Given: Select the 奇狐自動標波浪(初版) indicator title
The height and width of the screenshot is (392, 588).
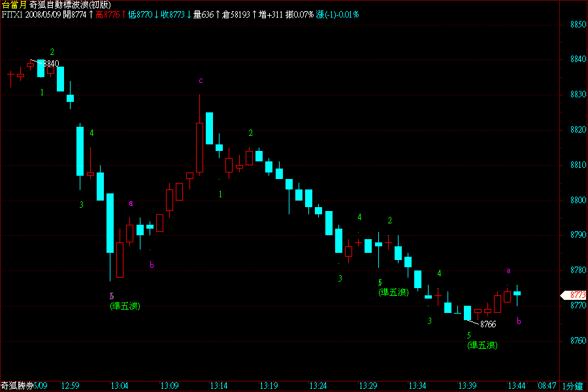Looking at the screenshot, I should (x=70, y=5).
